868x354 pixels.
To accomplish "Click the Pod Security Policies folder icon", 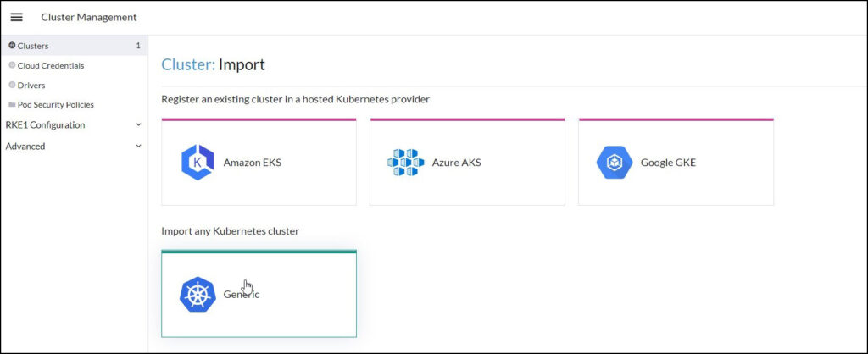I will (x=12, y=105).
